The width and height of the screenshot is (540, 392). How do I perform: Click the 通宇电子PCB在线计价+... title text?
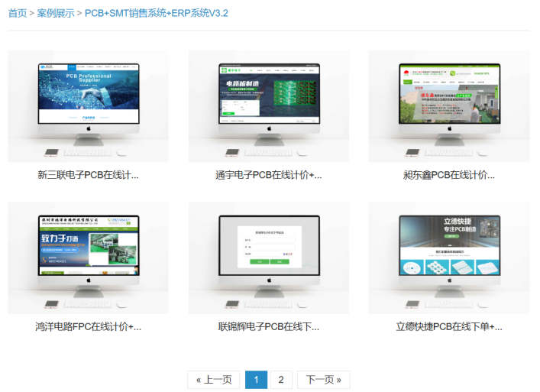(x=269, y=175)
